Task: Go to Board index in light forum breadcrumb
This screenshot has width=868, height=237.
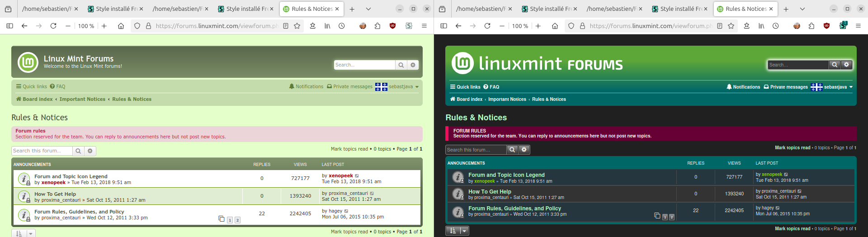Action: coord(34,99)
